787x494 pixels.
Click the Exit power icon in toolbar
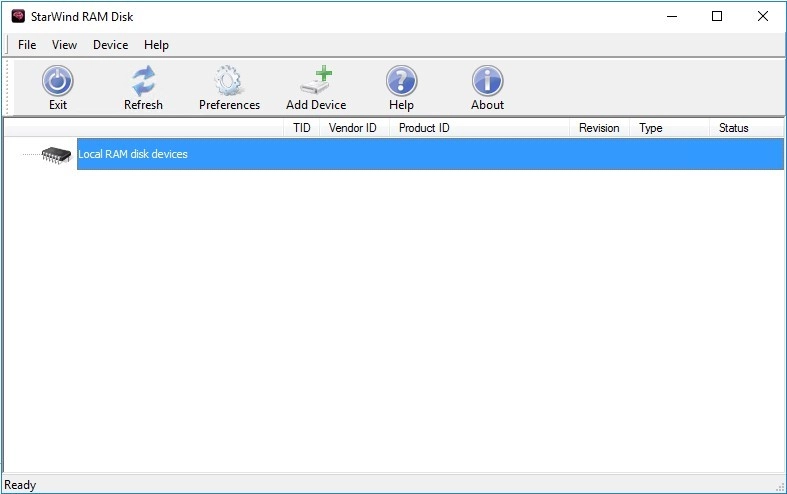point(58,81)
